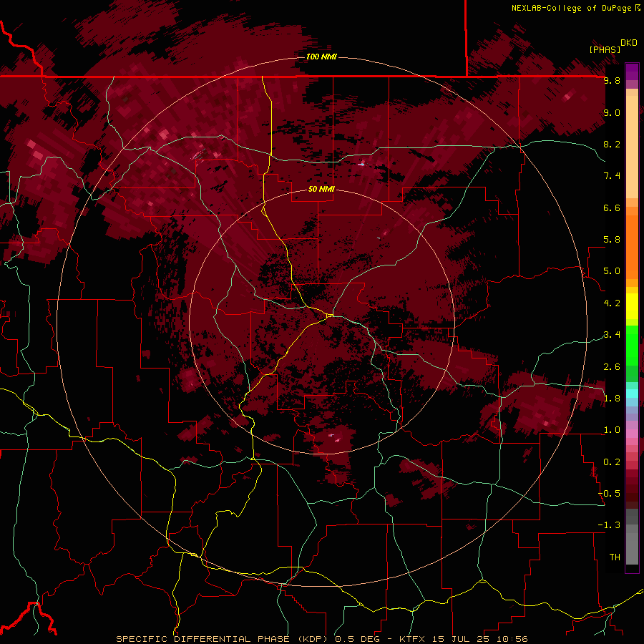Click the 4.2 value on the color scale
The image size is (644, 644).
point(612,303)
